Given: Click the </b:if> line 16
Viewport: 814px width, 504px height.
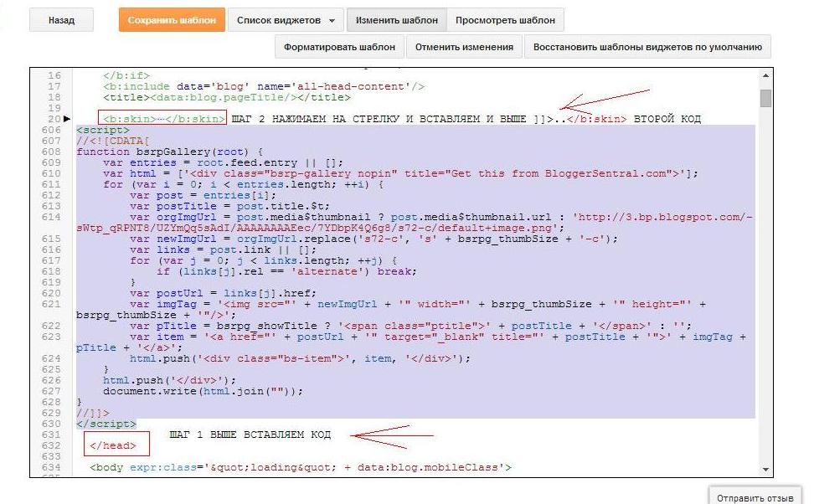Looking at the screenshot, I should coord(126,75).
